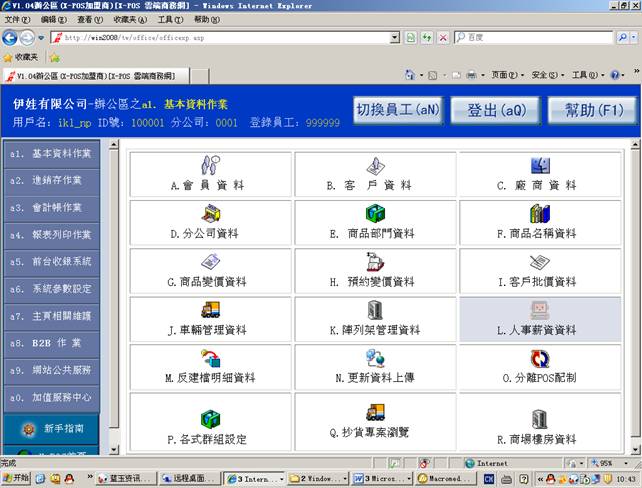
Task: Open D.分公司資料 branch data icon
Action: click(x=210, y=214)
